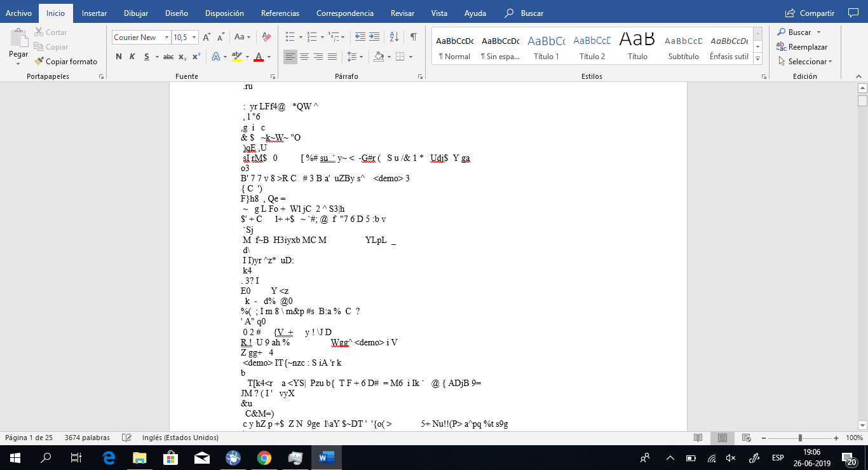Click the increase indent icon
Image resolution: width=868 pixels, height=470 pixels.
click(374, 37)
